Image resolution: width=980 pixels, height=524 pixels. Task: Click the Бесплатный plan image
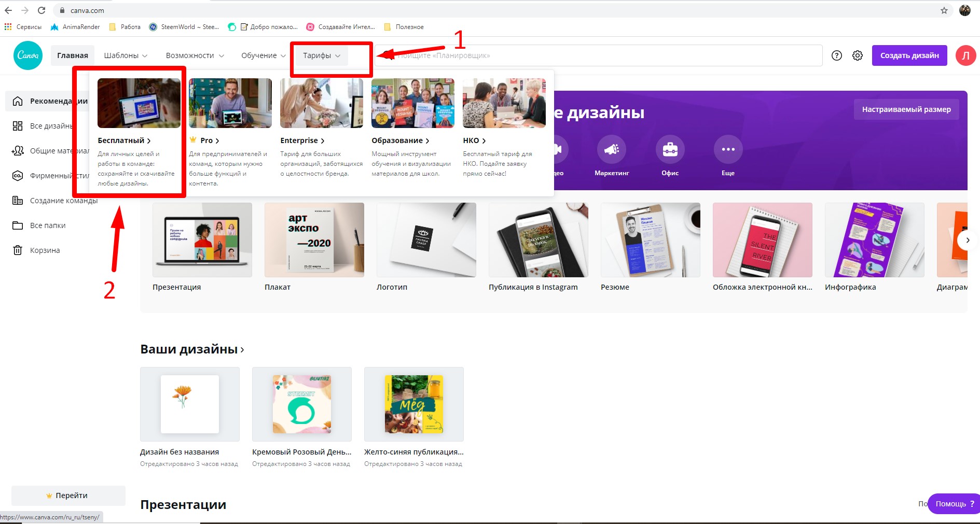139,103
